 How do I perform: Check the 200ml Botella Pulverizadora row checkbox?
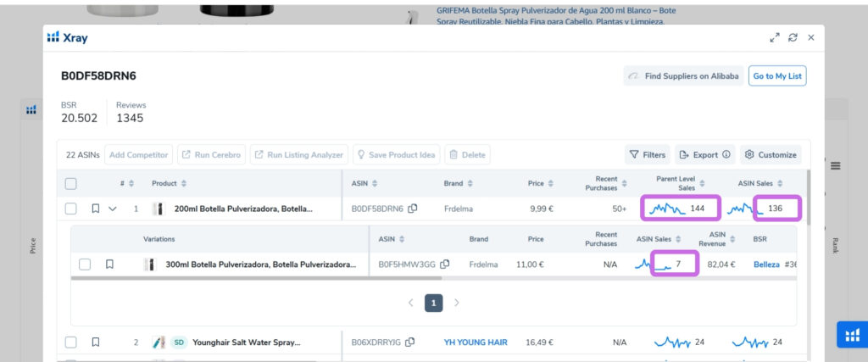(71, 209)
